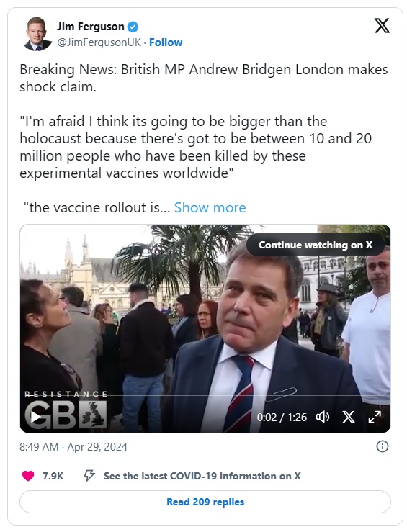Open the 8:49 AM Apr 29, 2024 timestamp
This screenshot has width=407, height=532.
click(73, 447)
